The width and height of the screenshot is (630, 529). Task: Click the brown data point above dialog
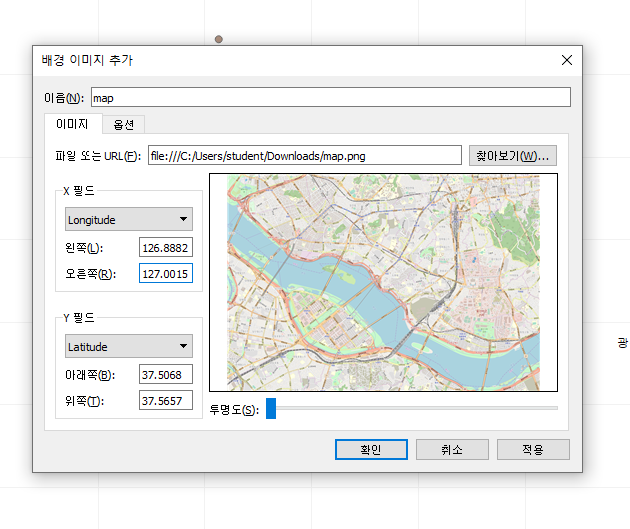[x=219, y=39]
